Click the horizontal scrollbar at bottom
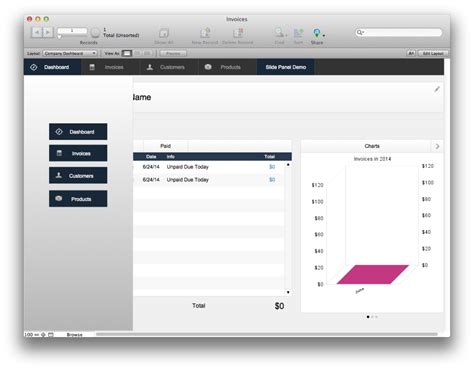 (x=267, y=334)
